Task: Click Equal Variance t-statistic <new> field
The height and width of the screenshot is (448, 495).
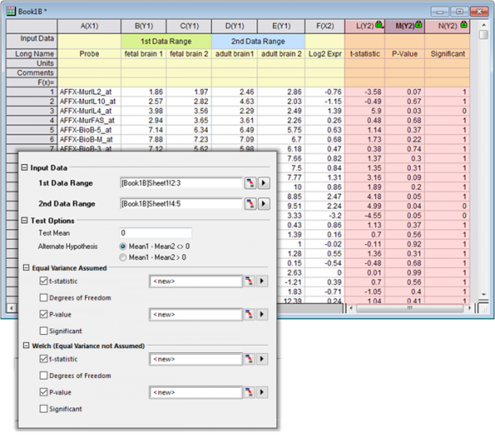Action: (196, 281)
